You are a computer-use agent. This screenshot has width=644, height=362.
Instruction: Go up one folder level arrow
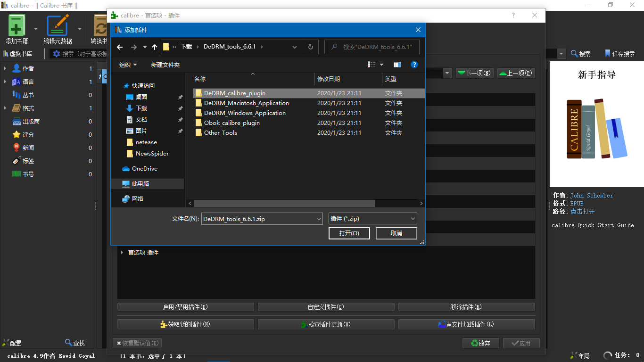pyautogui.click(x=155, y=47)
